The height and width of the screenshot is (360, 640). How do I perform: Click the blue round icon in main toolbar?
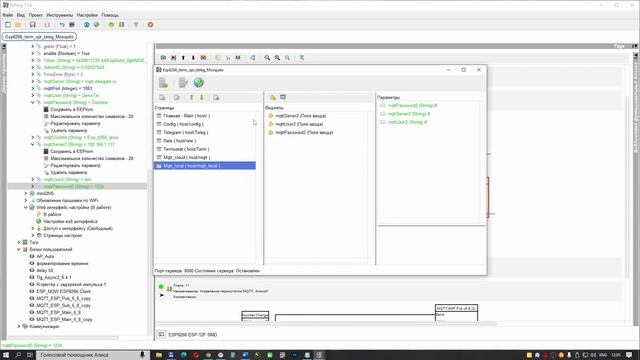87,25
